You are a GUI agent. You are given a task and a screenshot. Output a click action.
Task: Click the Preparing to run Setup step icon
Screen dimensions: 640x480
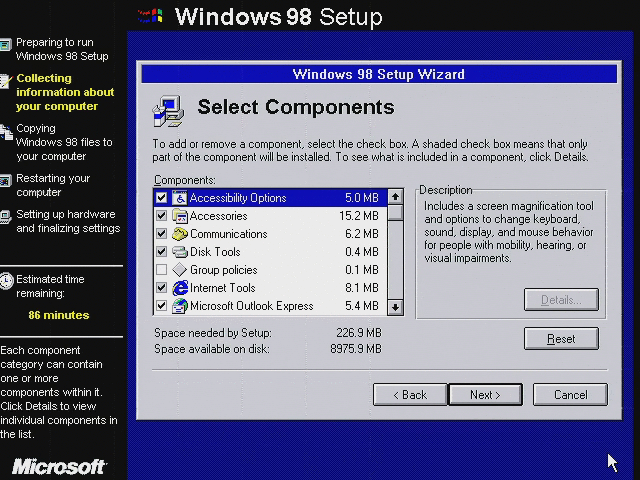coord(5,44)
